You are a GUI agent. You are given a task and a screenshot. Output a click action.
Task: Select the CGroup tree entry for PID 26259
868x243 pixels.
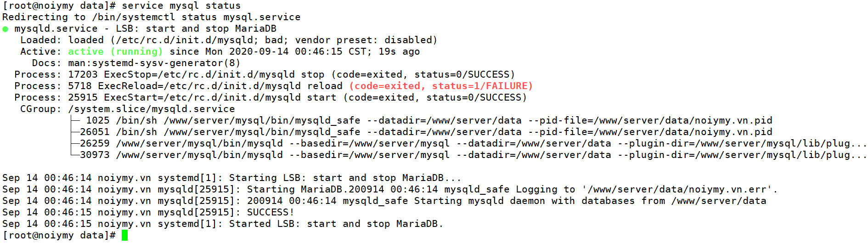click(95, 143)
